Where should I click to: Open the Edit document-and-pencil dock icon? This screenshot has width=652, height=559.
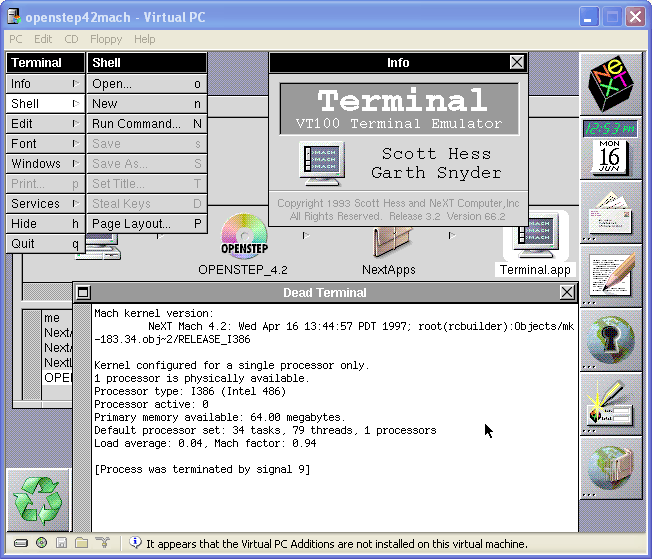(610, 275)
